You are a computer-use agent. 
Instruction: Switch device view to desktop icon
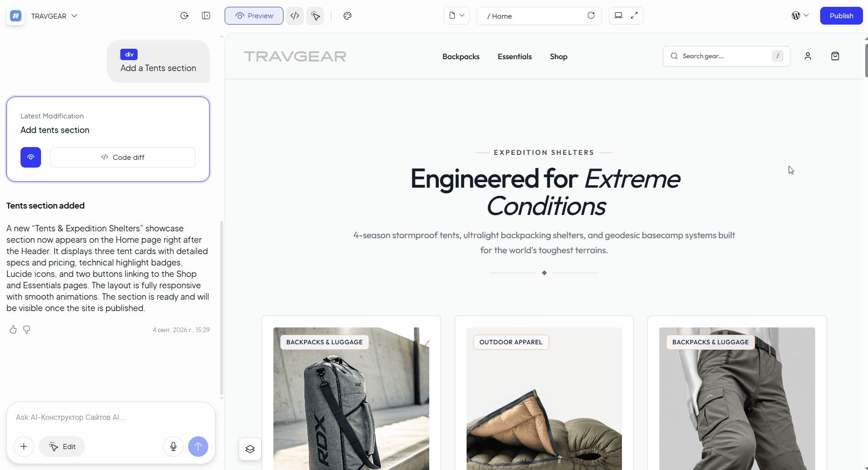[618, 15]
